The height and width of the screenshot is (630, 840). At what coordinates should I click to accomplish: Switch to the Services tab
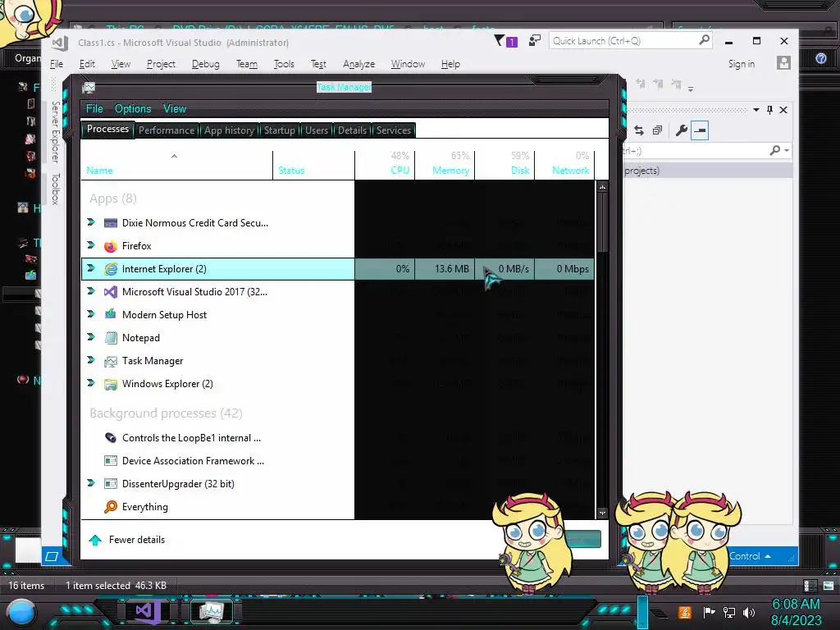click(394, 130)
